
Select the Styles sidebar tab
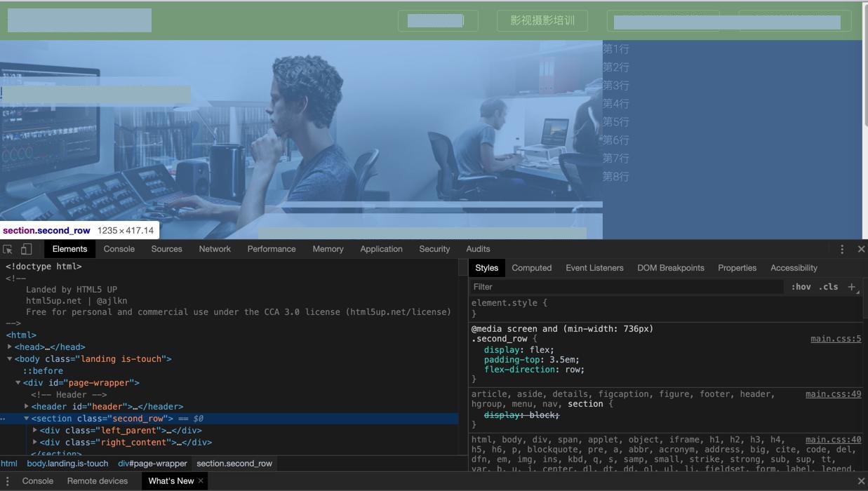pos(486,268)
